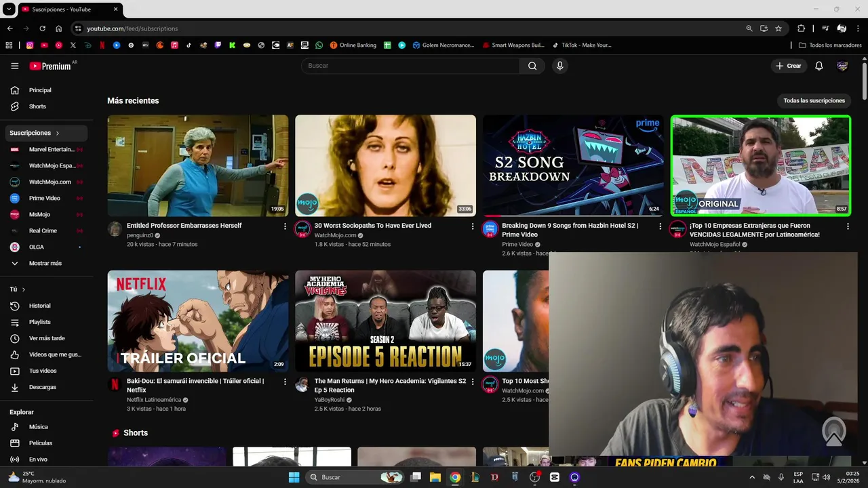Viewport: 868px width, 488px height.
Task: Open options for Vigilantes reaction video
Action: click(x=473, y=382)
